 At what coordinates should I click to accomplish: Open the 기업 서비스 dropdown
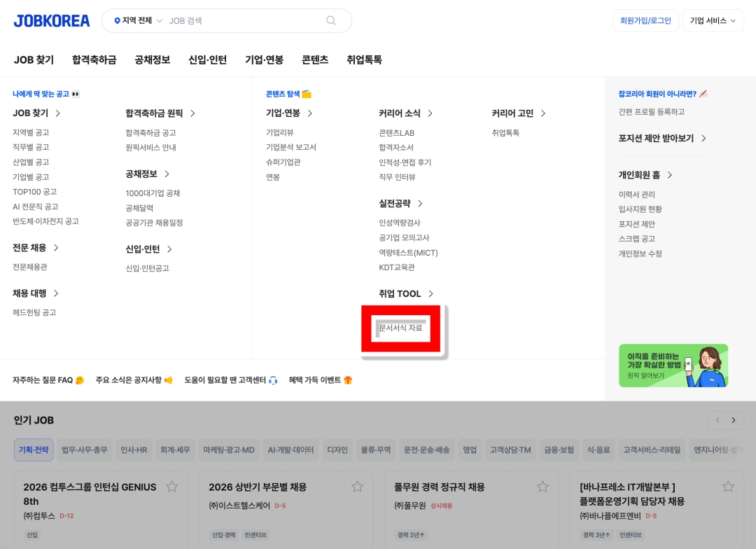[713, 21]
